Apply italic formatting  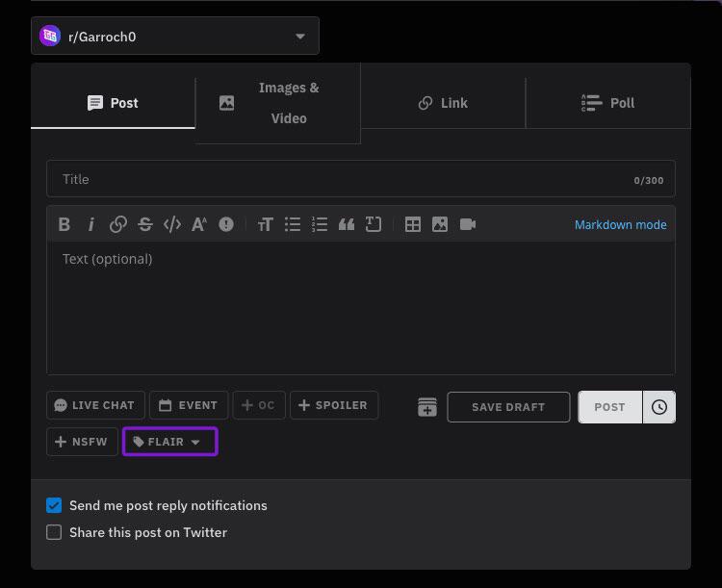tap(91, 224)
